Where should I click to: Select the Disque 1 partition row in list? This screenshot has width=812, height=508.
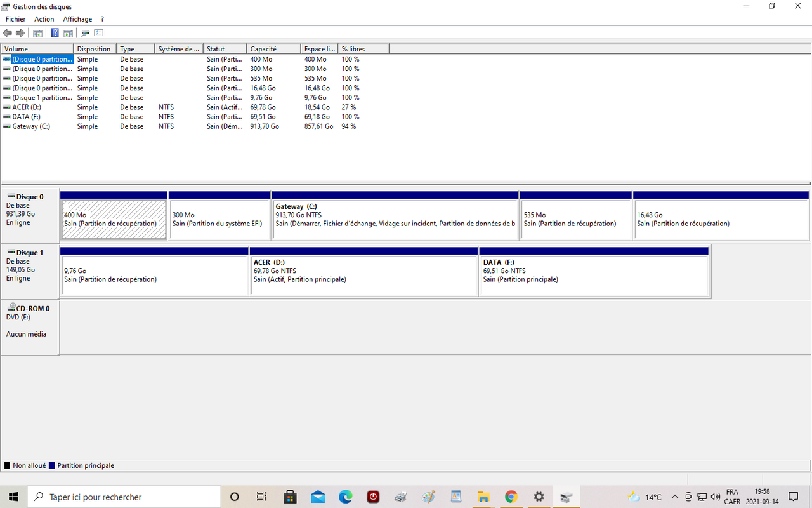195,98
